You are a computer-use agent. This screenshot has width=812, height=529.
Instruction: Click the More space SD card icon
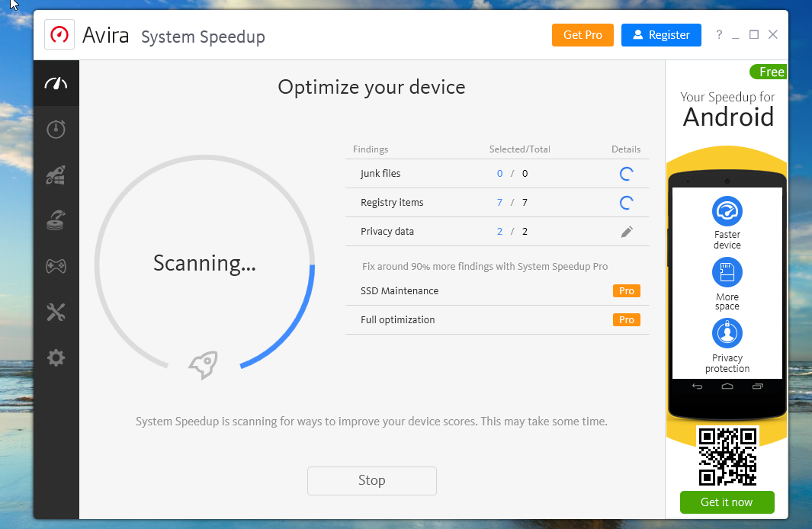pos(727,272)
